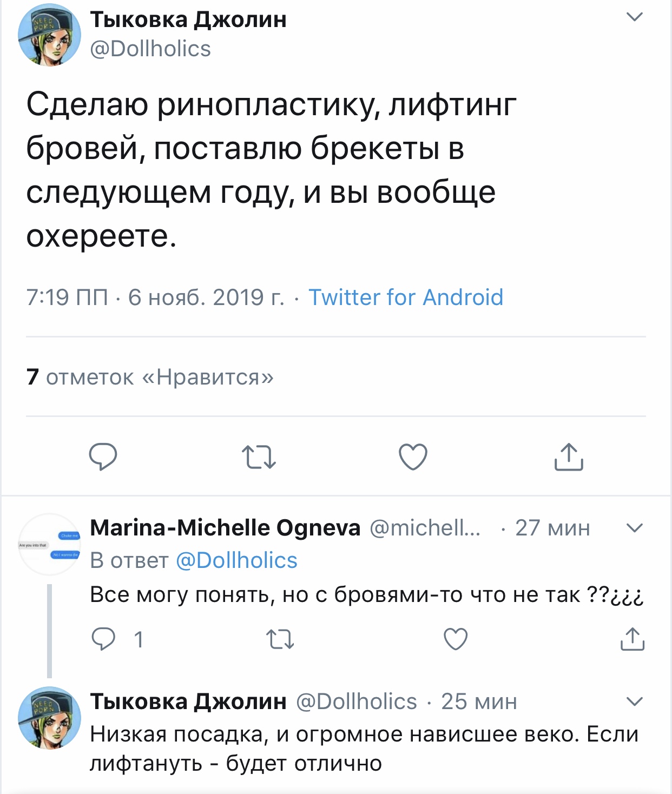Expand options chevron on Marina-Michelle's reply
672x794 pixels.
pos(634,527)
